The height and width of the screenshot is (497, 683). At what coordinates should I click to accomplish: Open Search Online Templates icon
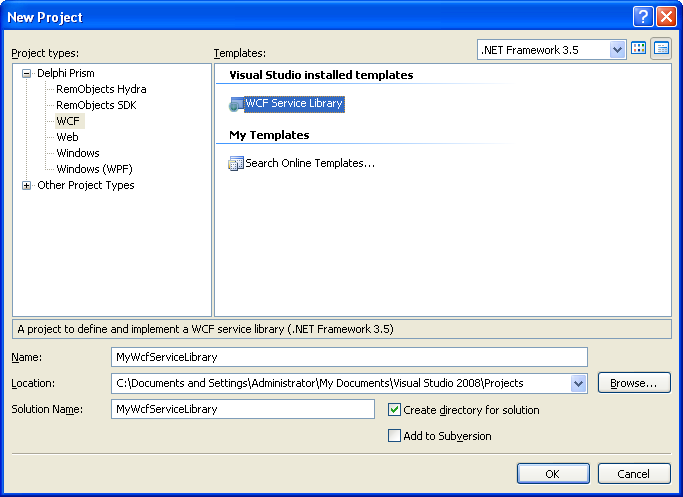click(x=236, y=163)
